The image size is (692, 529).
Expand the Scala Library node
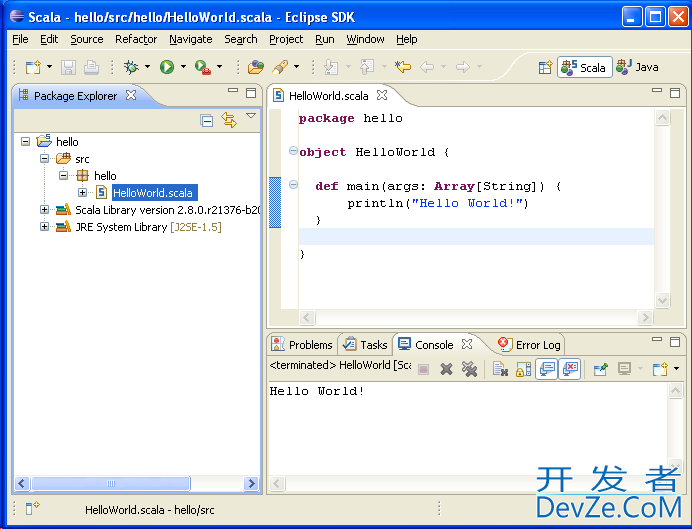pyautogui.click(x=44, y=210)
